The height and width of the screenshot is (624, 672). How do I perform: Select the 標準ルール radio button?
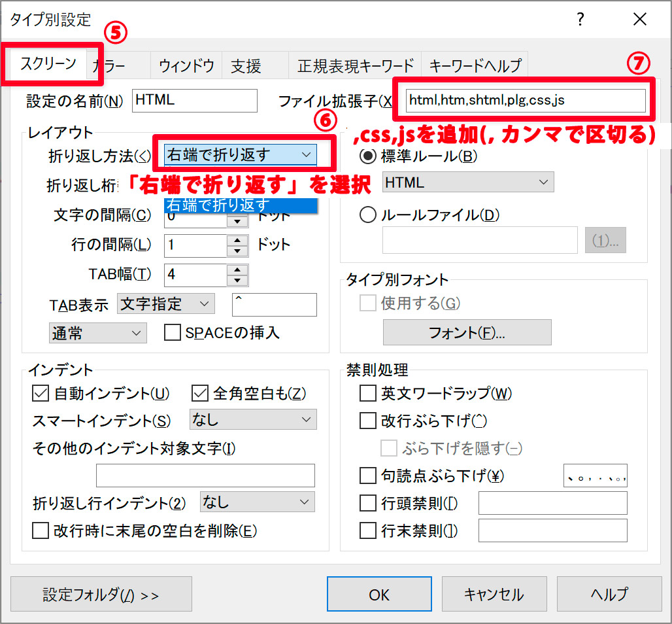point(368,156)
